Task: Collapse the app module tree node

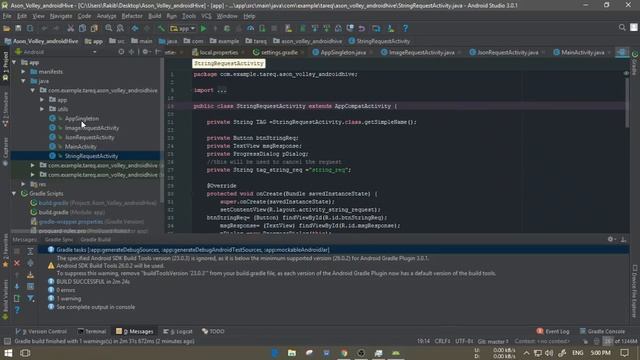Action: pos(14,62)
